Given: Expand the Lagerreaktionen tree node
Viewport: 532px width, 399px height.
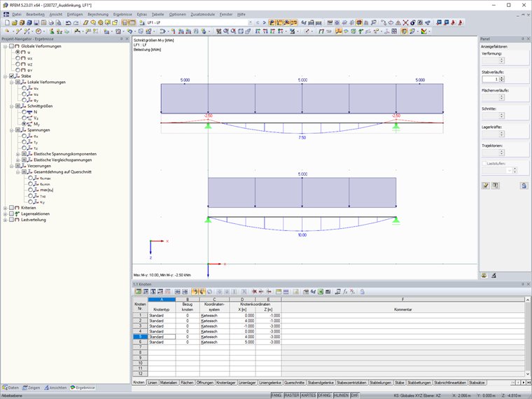Looking at the screenshot, I should [x=5, y=213].
